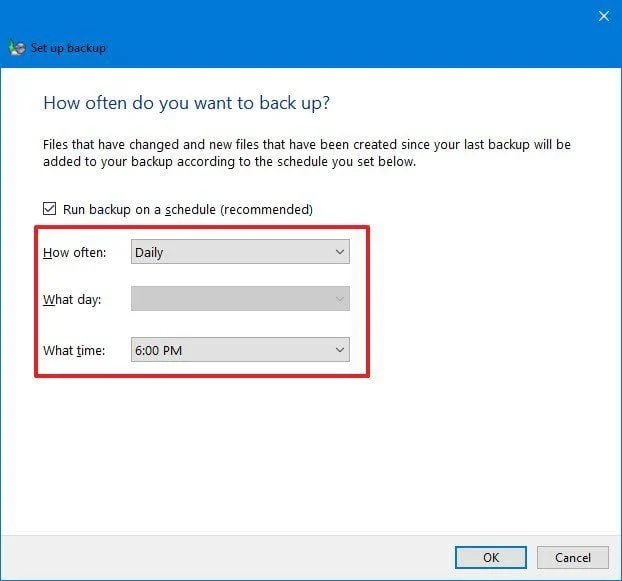Image resolution: width=622 pixels, height=581 pixels.
Task: Click the "How often:" field label
Action: [x=74, y=253]
